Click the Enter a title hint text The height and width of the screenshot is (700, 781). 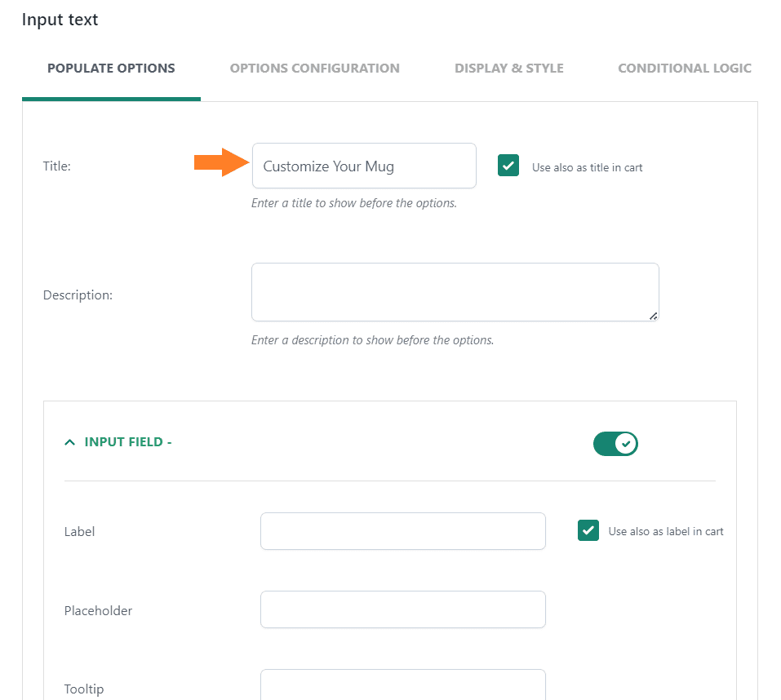353,203
